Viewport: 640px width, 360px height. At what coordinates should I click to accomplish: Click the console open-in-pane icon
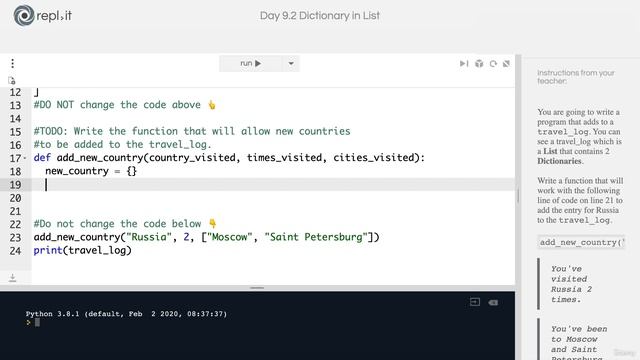475,302
